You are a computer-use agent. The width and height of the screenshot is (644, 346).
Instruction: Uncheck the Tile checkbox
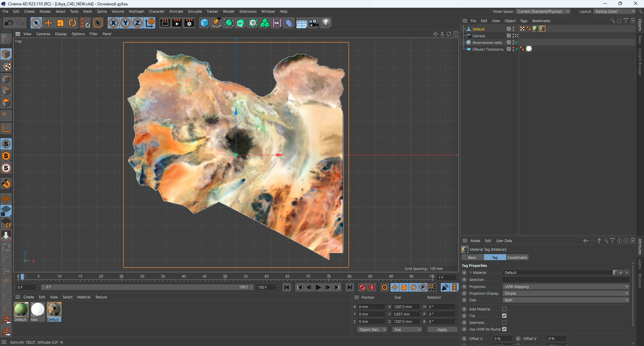click(x=504, y=316)
